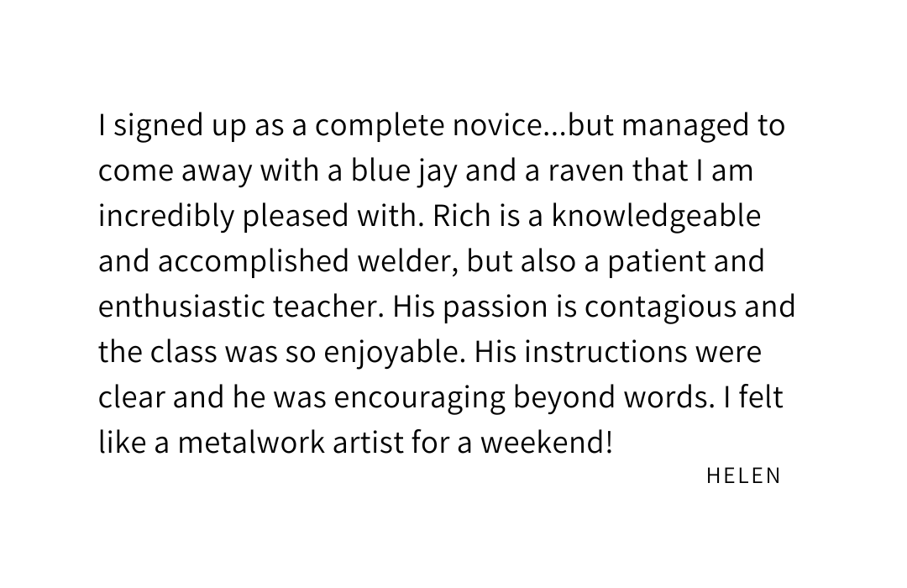Click the word "encouraging"
This screenshot has height=588, width=907.
419,398
